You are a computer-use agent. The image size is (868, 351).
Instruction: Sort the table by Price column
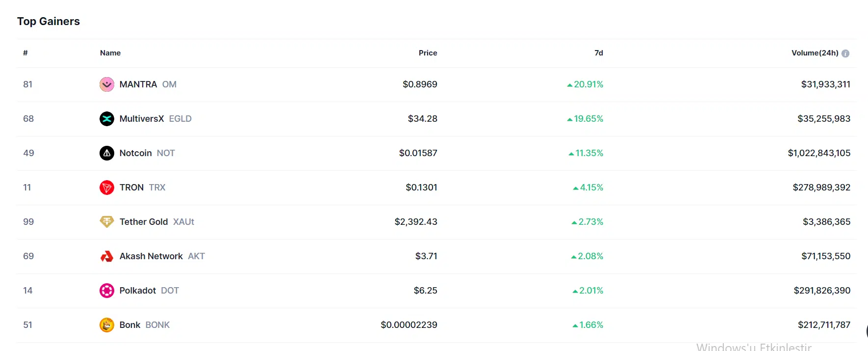428,53
